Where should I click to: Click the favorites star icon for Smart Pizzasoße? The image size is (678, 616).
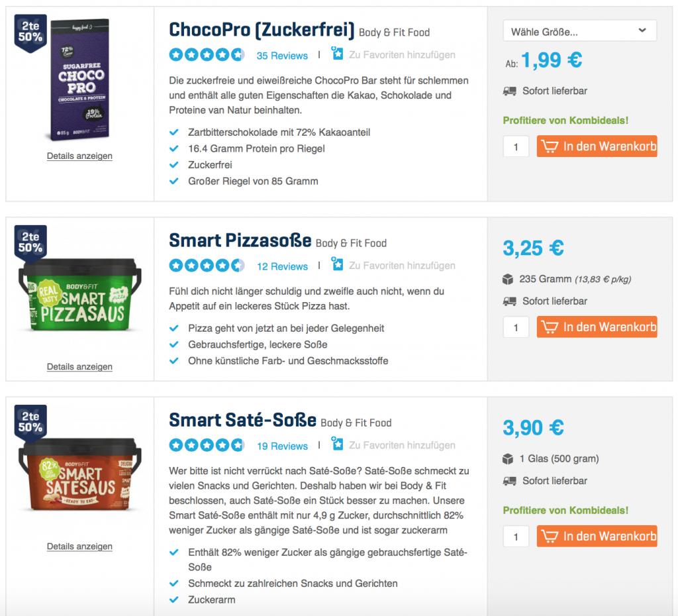click(338, 265)
